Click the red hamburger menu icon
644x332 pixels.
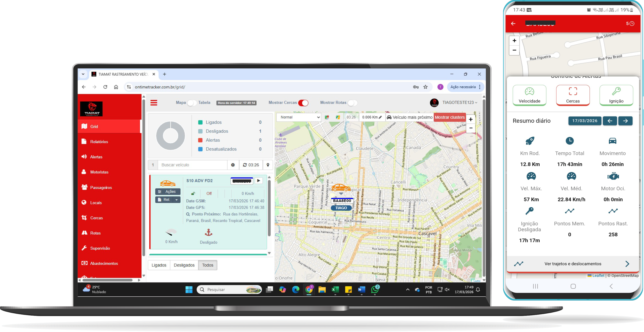(154, 103)
